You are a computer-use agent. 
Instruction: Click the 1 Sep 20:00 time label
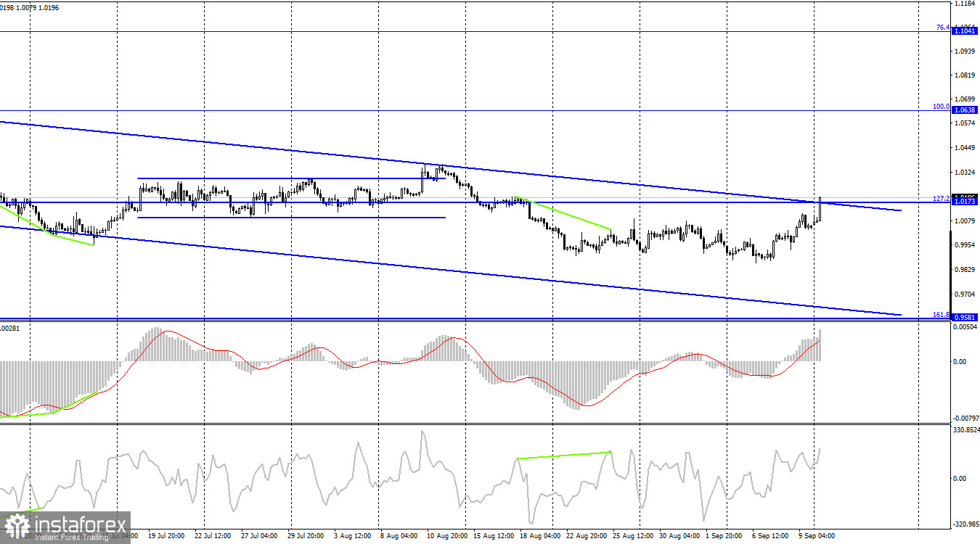[724, 537]
